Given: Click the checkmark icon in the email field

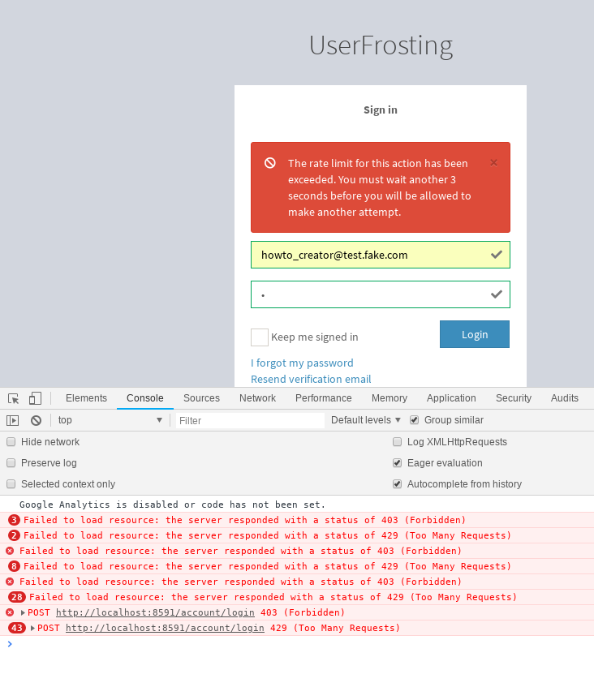Looking at the screenshot, I should click(496, 255).
